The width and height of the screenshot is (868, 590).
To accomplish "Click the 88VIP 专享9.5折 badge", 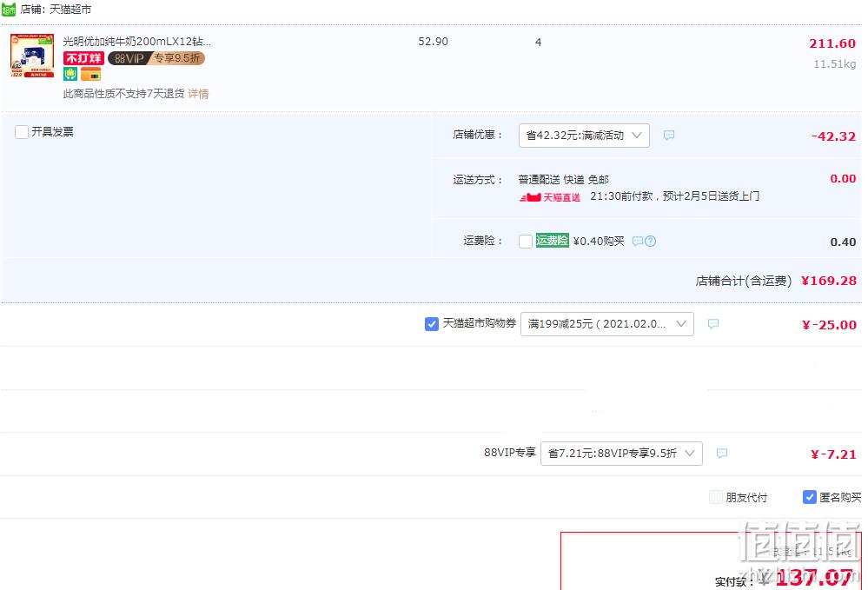I will [x=156, y=58].
